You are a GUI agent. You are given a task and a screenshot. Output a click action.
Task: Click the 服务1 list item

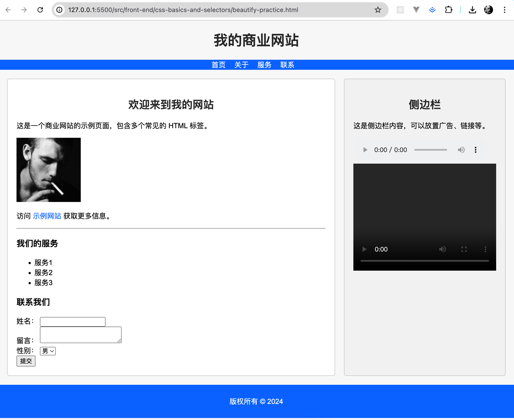click(43, 263)
